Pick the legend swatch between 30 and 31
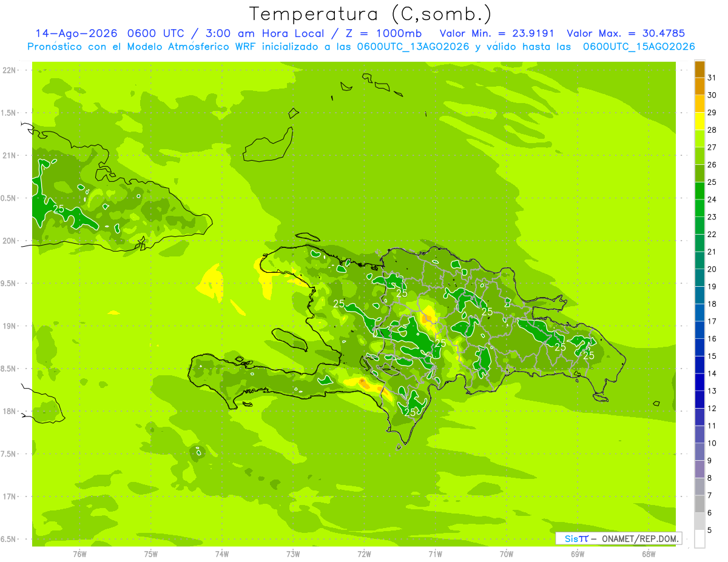Screen dimensions: 728x562 coord(699,87)
